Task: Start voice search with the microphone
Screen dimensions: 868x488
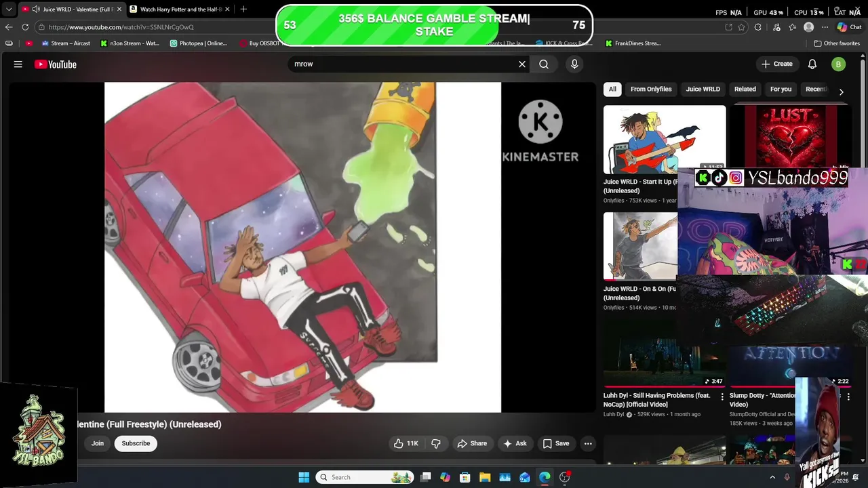Action: (574, 64)
